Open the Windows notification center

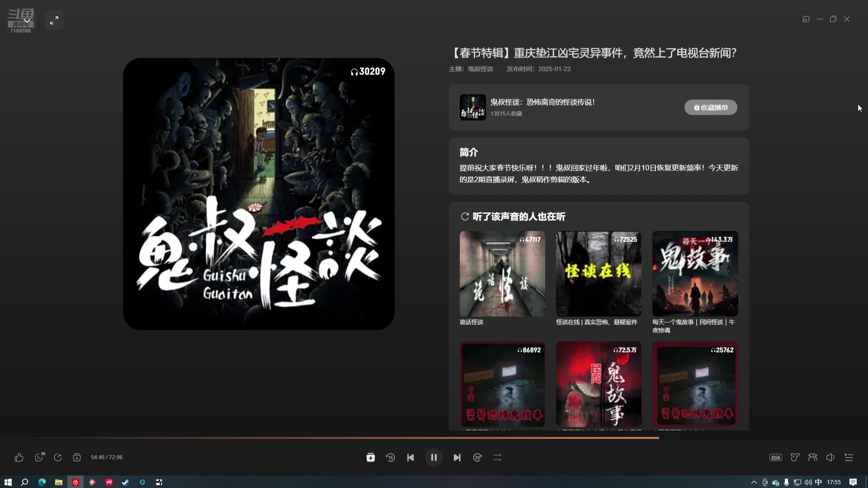(853, 482)
